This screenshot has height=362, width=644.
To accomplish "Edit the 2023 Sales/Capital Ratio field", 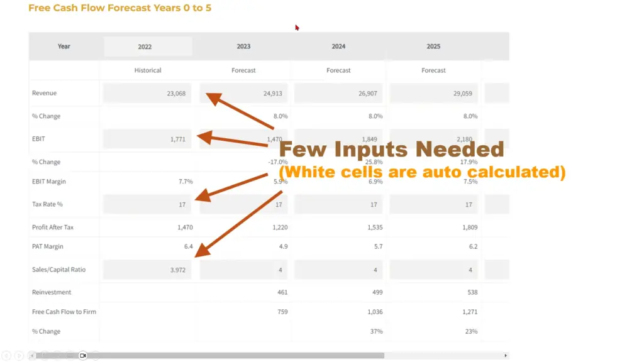I will tap(243, 270).
